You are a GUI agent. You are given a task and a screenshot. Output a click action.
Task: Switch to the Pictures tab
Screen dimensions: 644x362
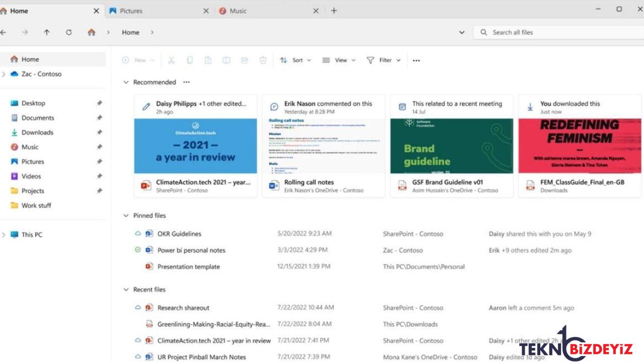pos(158,11)
